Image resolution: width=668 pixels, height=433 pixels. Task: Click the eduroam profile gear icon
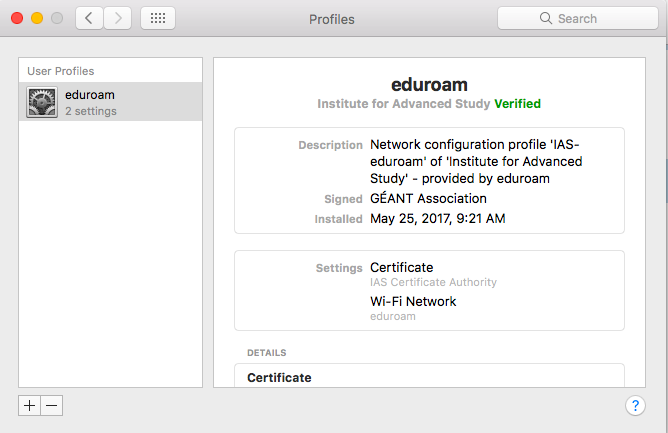tap(42, 102)
